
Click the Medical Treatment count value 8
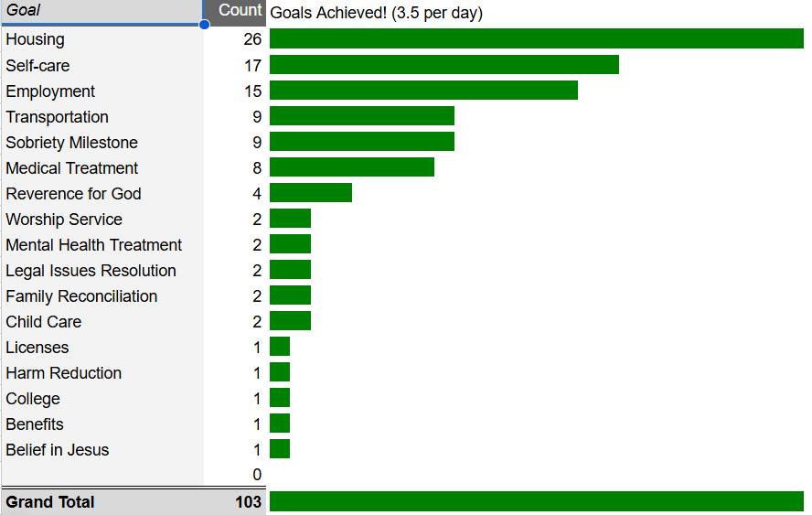257,168
